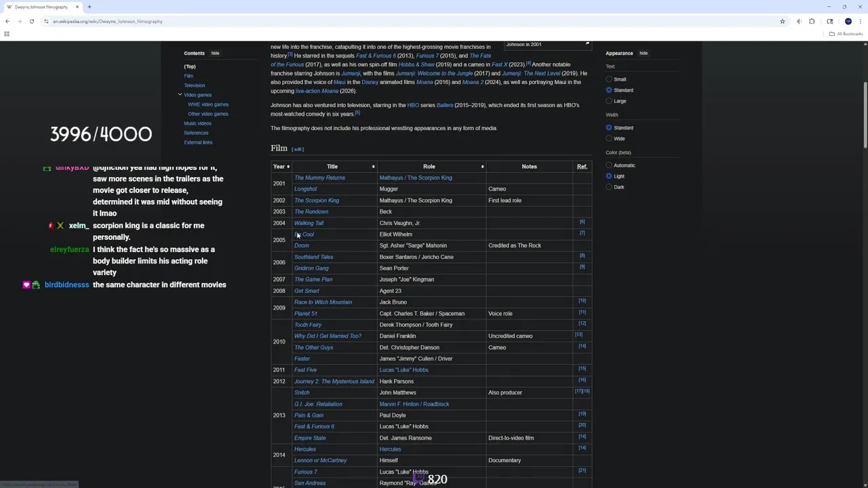Jump to References in contents
Image resolution: width=868 pixels, height=488 pixels.
pos(196,133)
